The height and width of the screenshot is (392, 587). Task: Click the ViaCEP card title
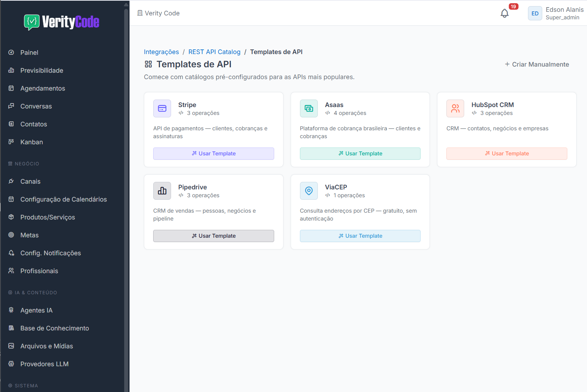coord(336,187)
